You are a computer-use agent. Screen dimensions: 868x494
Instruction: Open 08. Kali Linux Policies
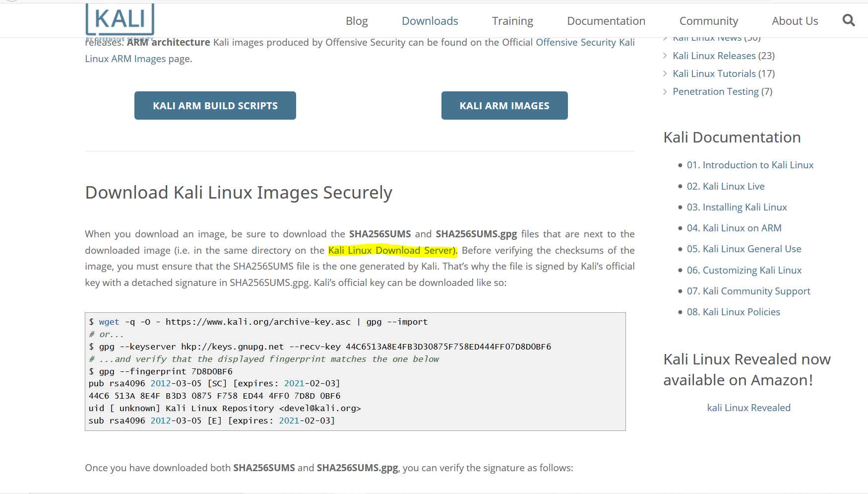point(734,312)
